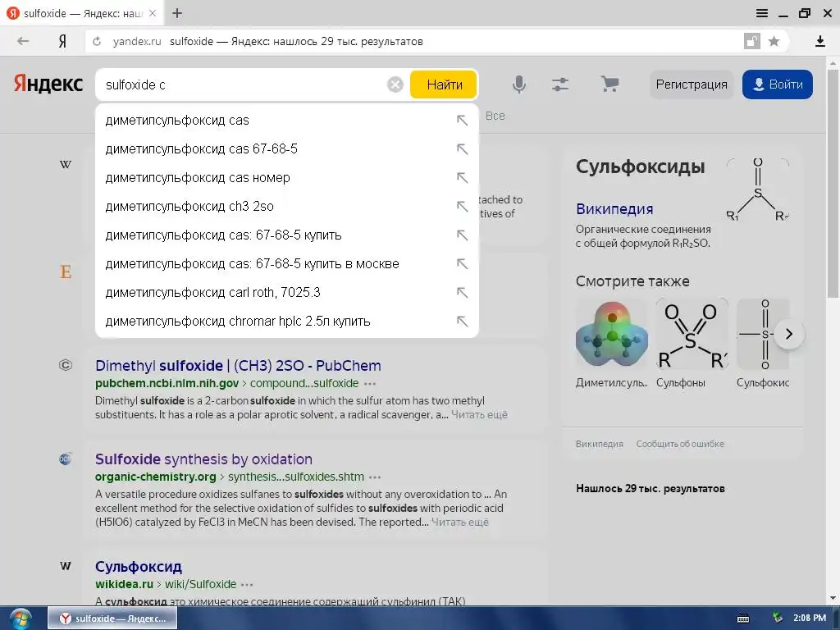Open the on-screen keyboard tray icon
The width and height of the screenshot is (840, 630).
pyautogui.click(x=743, y=619)
